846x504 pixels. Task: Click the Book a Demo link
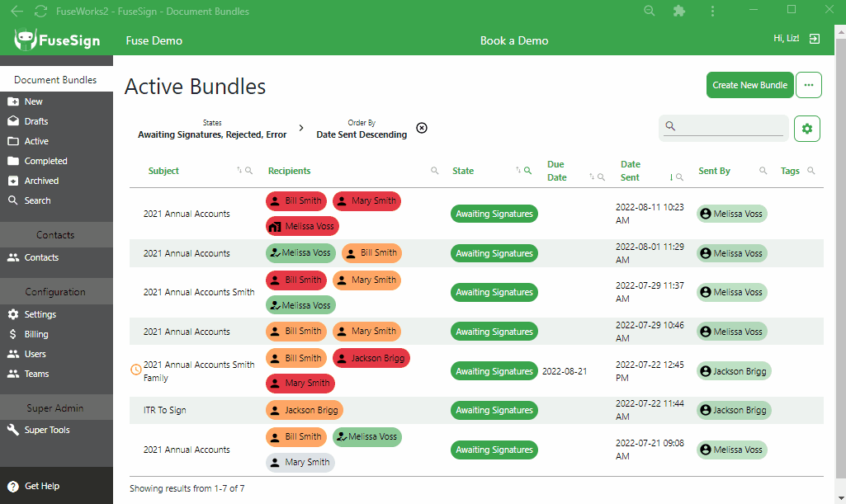(x=513, y=40)
